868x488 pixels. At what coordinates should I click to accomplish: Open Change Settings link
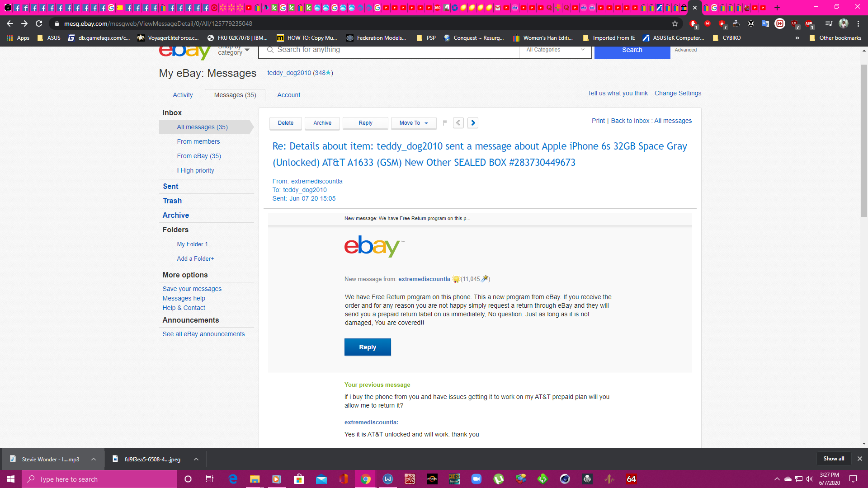(678, 93)
